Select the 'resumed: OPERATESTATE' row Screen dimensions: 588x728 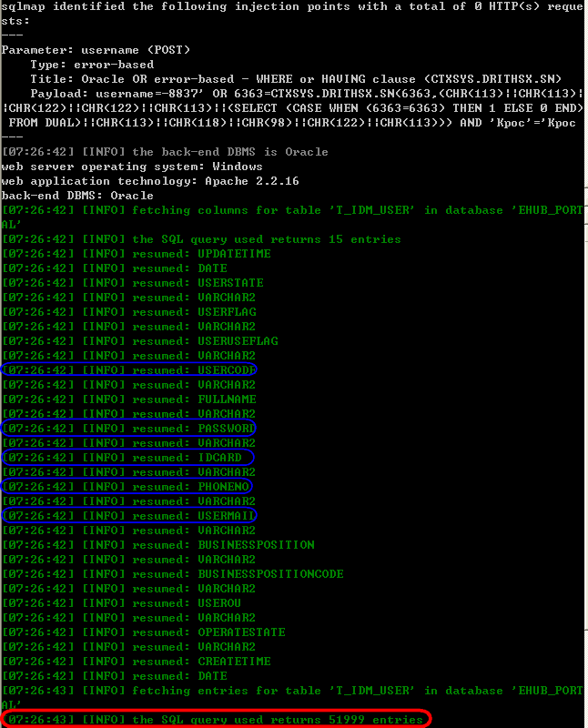point(144,632)
